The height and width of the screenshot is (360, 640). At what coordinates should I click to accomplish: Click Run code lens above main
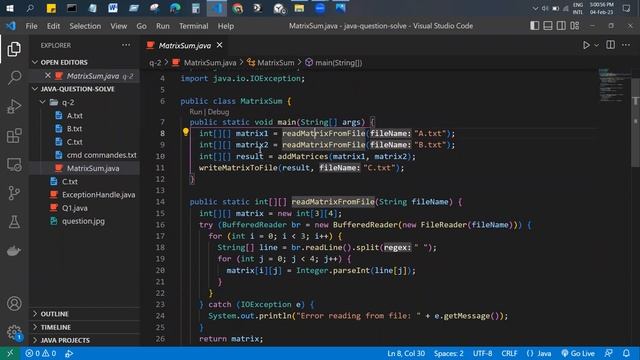coord(196,112)
